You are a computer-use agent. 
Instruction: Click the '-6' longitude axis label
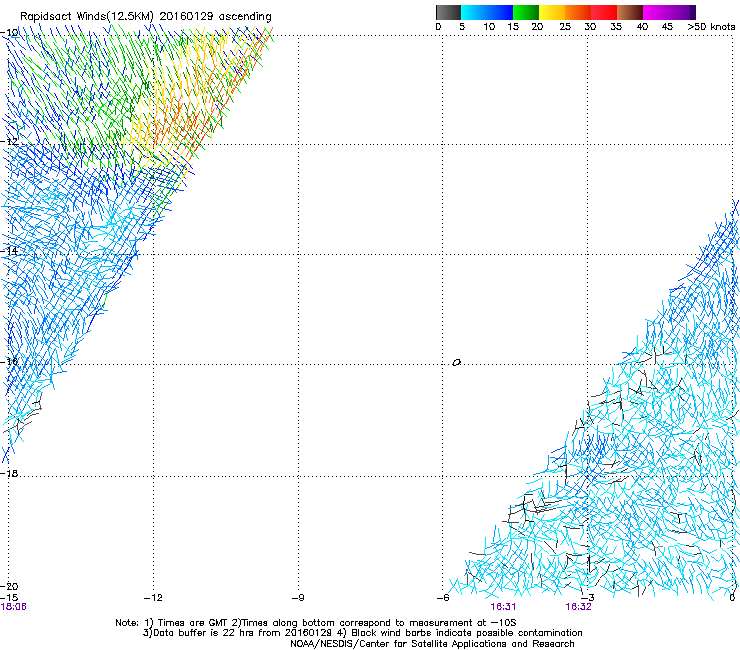pyautogui.click(x=443, y=598)
